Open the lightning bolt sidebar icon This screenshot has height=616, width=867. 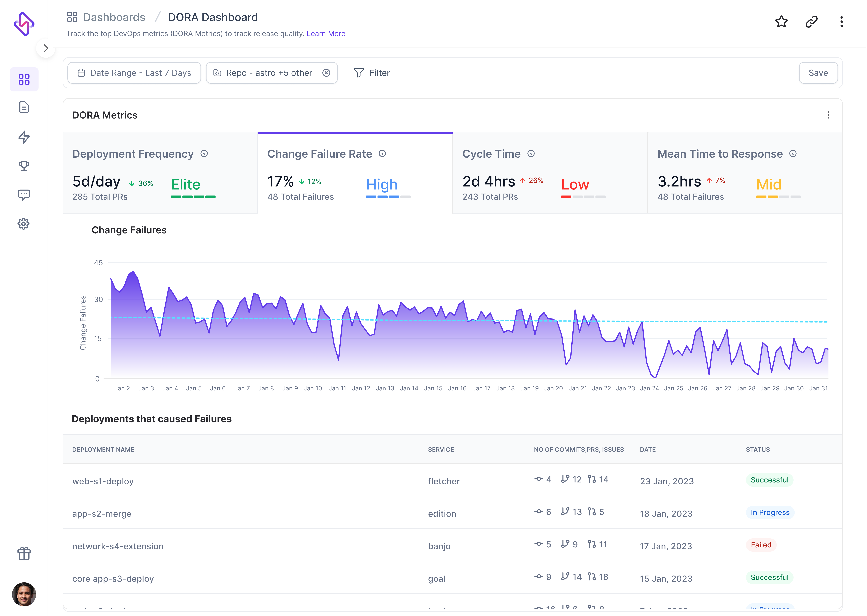tap(24, 137)
